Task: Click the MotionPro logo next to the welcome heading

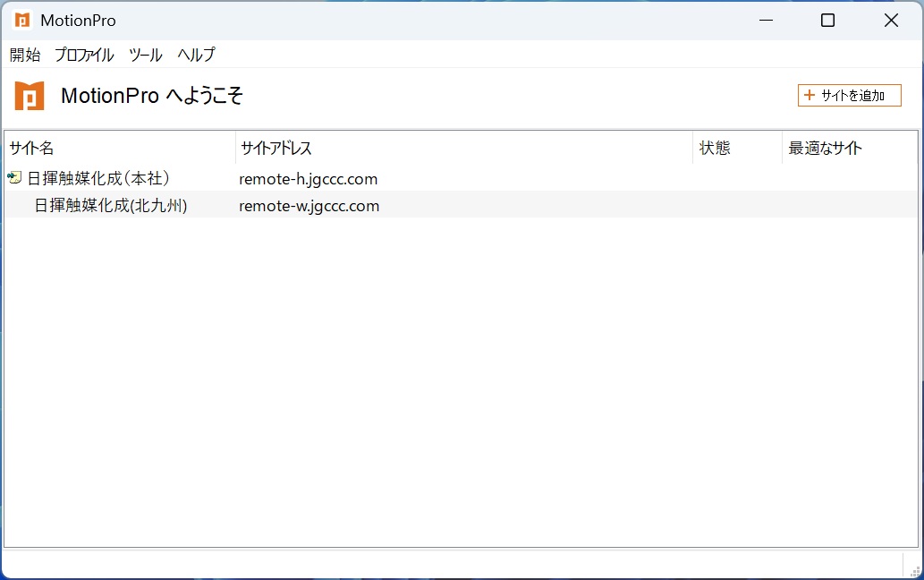Action: pos(30,96)
